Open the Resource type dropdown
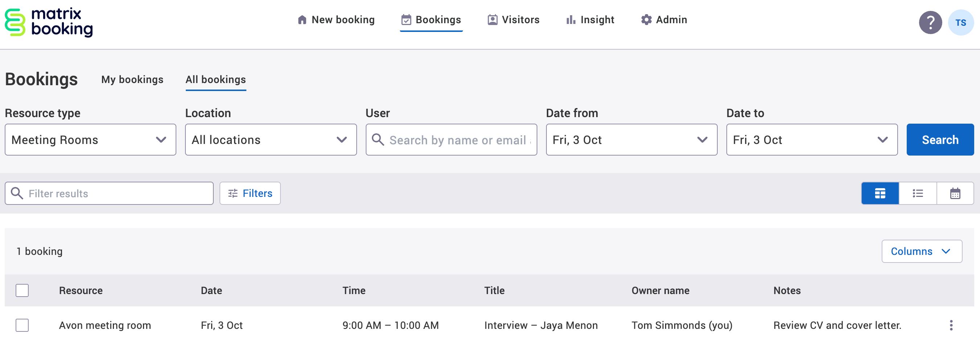 pyautogui.click(x=90, y=140)
